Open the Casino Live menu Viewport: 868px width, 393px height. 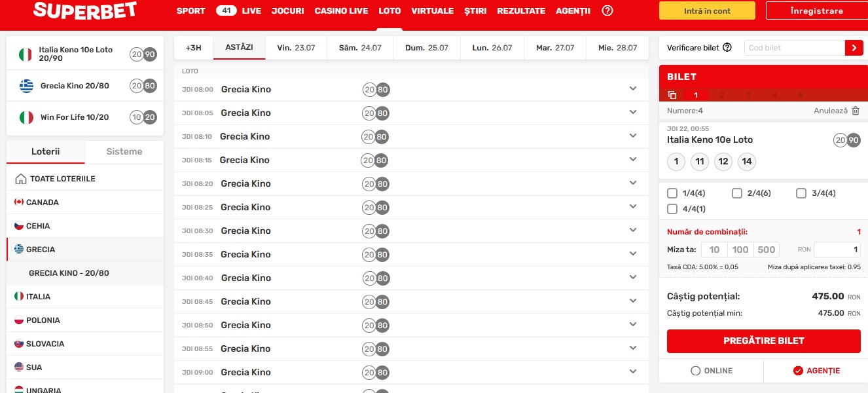pos(341,11)
